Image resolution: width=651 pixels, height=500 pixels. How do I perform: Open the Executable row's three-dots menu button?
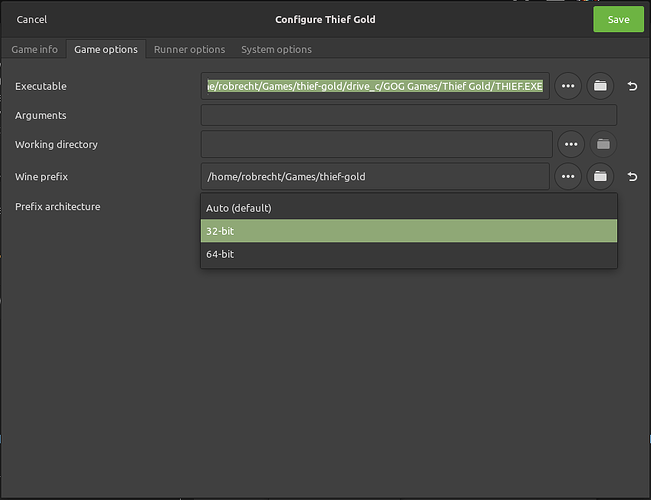(x=568, y=86)
